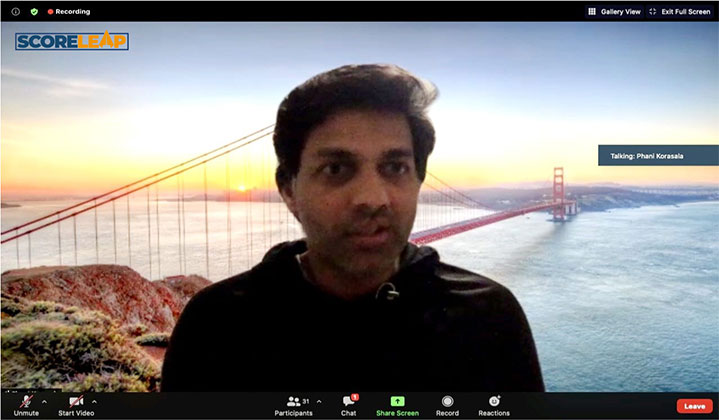Open the Chat panel
Image resolution: width=719 pixels, height=420 pixels.
tap(348, 404)
